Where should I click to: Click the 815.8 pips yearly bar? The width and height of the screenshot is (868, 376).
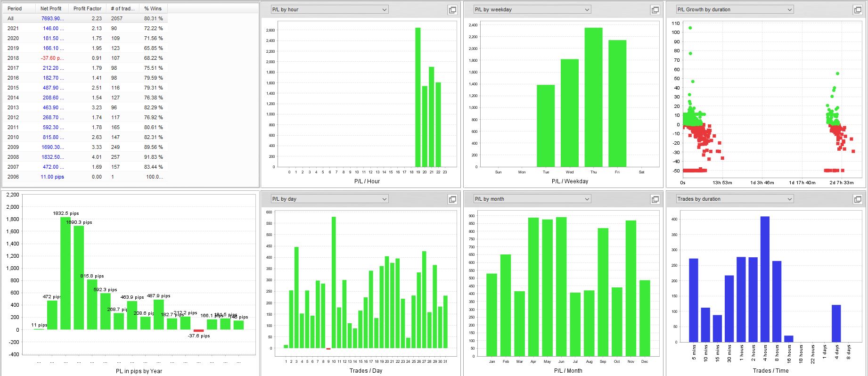click(92, 304)
